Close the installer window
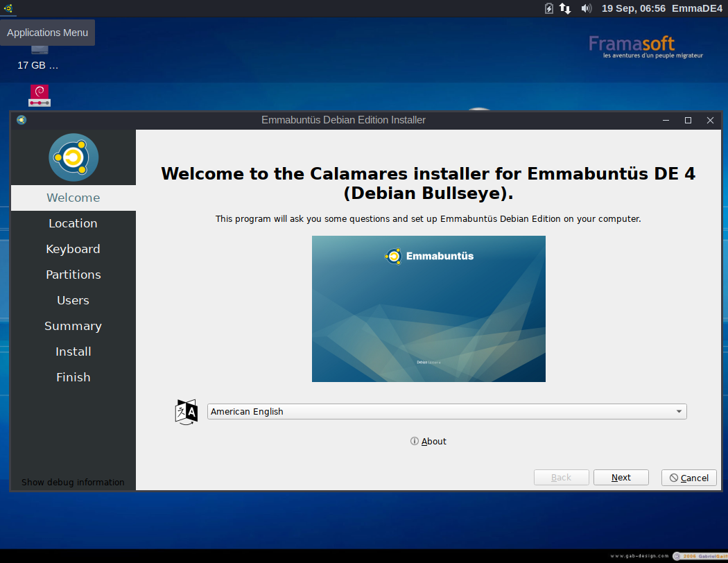The width and height of the screenshot is (728, 563). point(710,120)
